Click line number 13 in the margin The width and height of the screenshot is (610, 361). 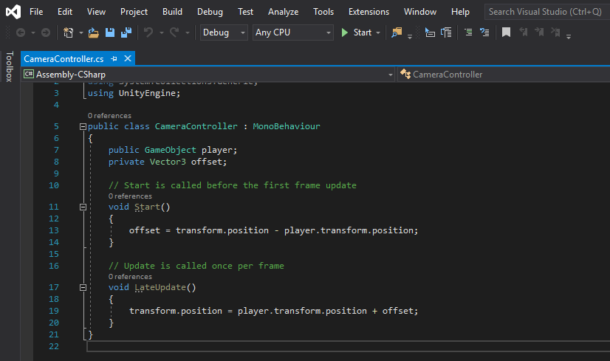54,230
